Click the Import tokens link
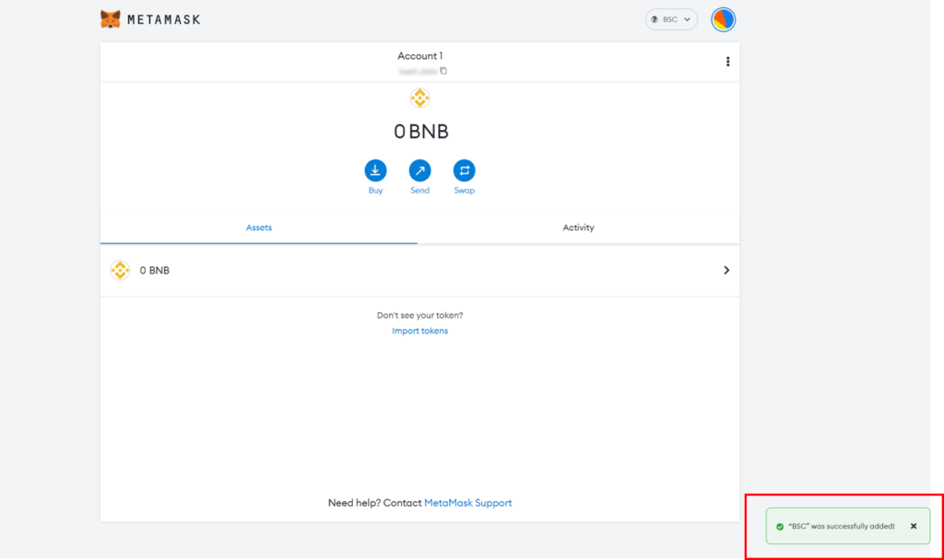This screenshot has width=944, height=560. click(419, 331)
